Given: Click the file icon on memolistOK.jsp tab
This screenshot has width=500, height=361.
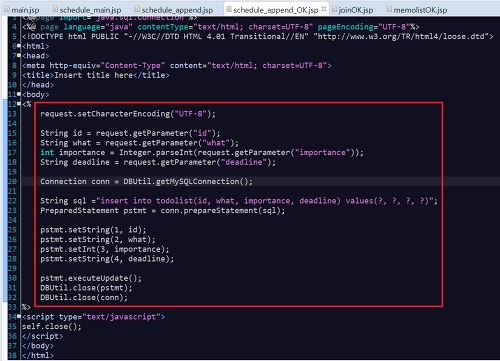Looking at the screenshot, I should coord(389,9).
